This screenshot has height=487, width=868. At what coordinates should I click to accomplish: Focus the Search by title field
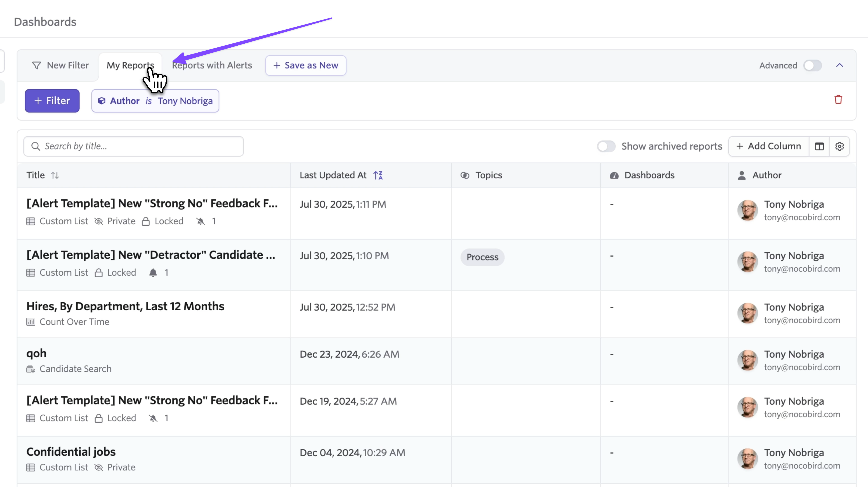pos(133,146)
